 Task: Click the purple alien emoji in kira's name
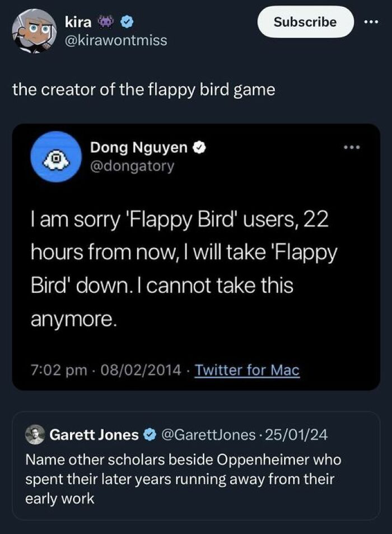pos(106,22)
